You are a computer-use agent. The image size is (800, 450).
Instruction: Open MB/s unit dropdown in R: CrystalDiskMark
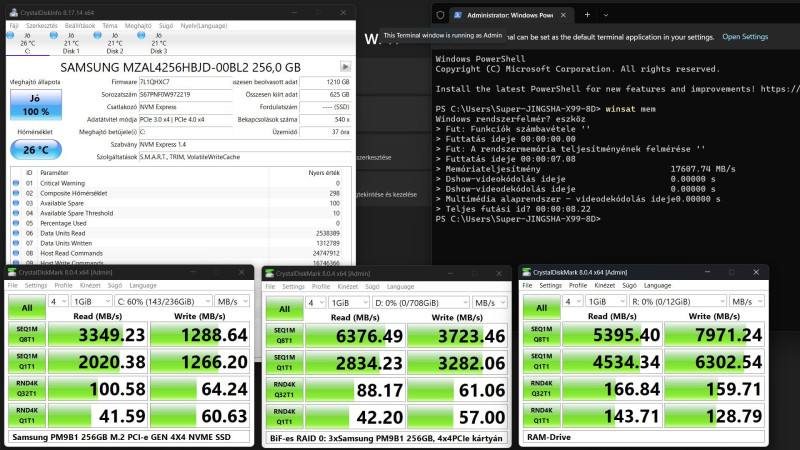747,302
